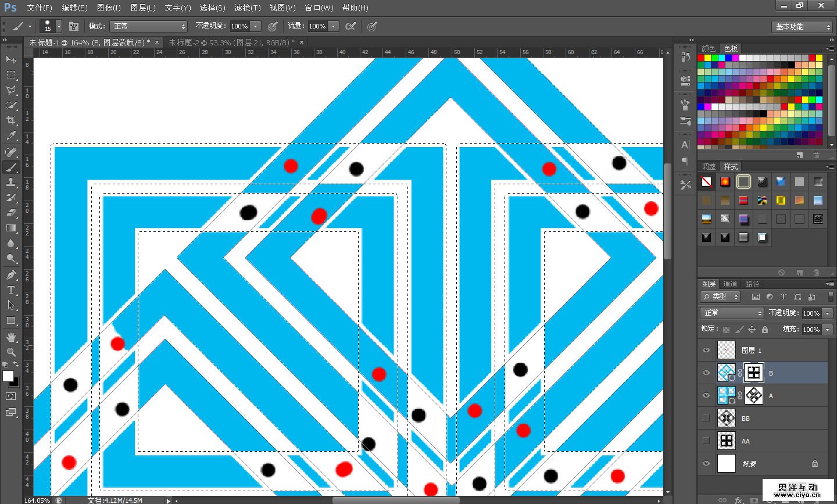The height and width of the screenshot is (504, 837).
Task: Open the 基本功能 workspace dropdown
Action: point(803,27)
